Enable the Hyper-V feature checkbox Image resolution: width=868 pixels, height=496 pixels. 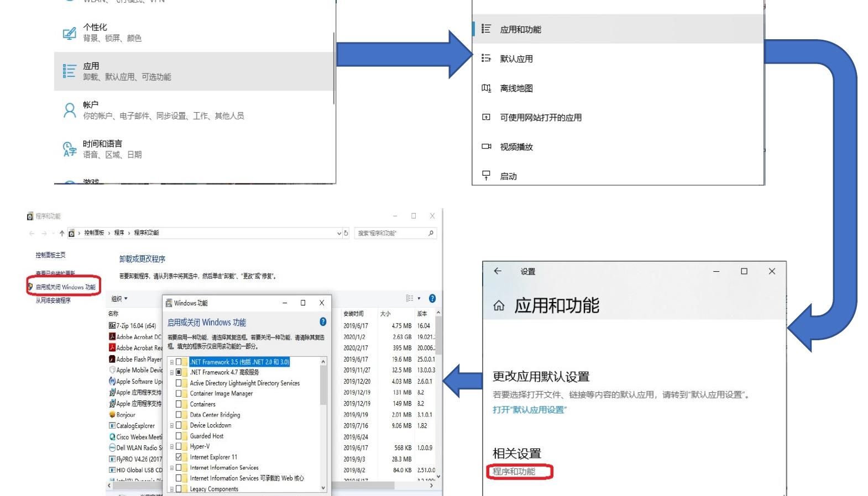click(x=179, y=446)
